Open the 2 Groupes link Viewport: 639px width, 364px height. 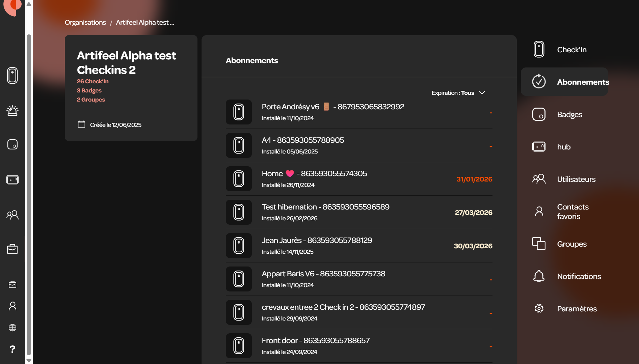[91, 100]
